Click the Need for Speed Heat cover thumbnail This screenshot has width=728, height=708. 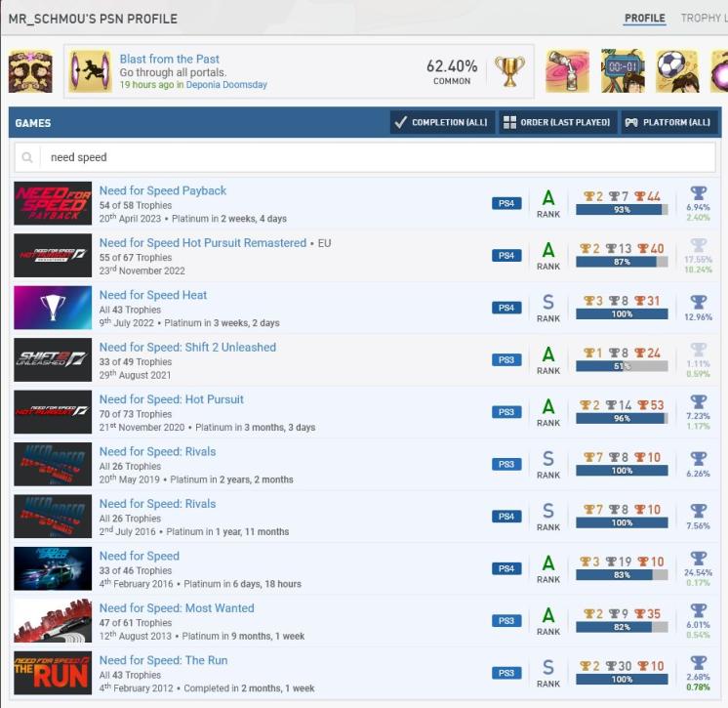click(53, 308)
